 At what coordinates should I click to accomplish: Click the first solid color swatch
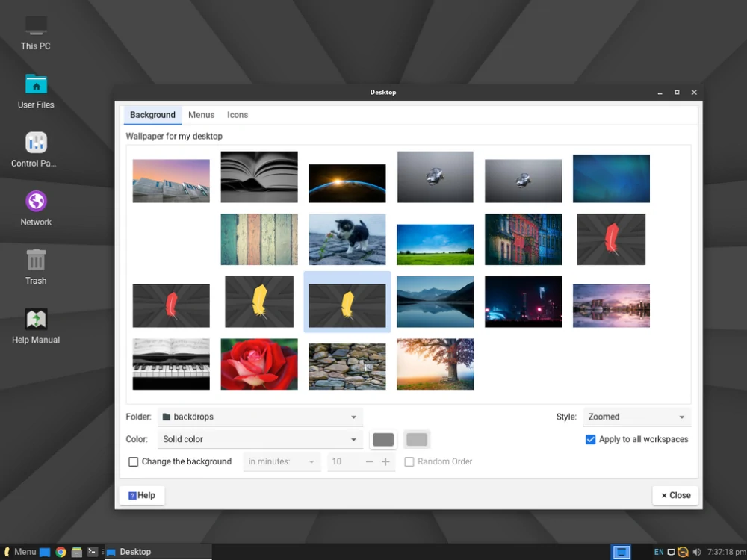[382, 439]
